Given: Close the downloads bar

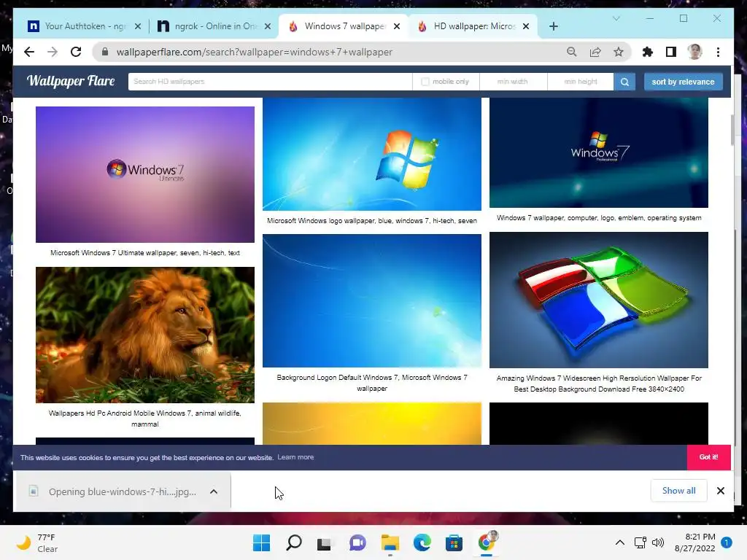Looking at the screenshot, I should (720, 491).
